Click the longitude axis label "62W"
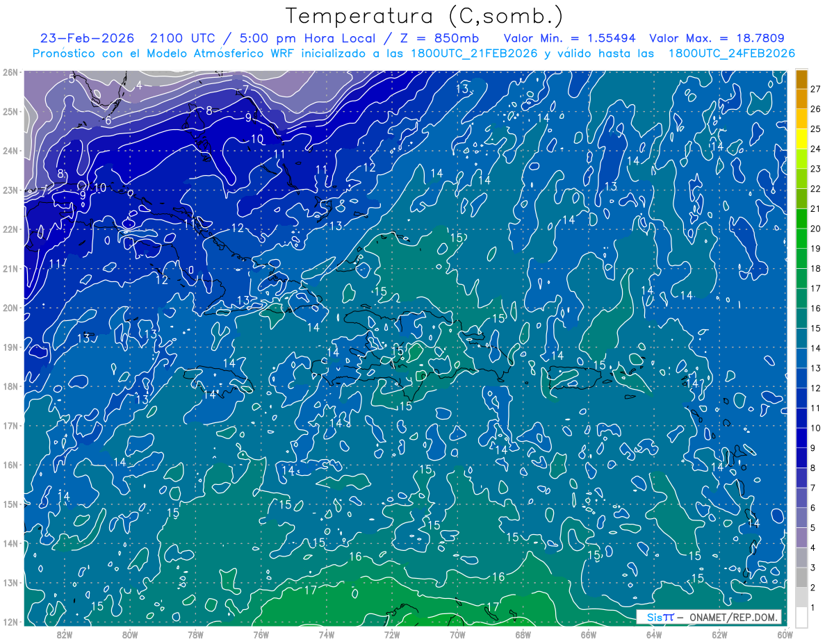 719,634
